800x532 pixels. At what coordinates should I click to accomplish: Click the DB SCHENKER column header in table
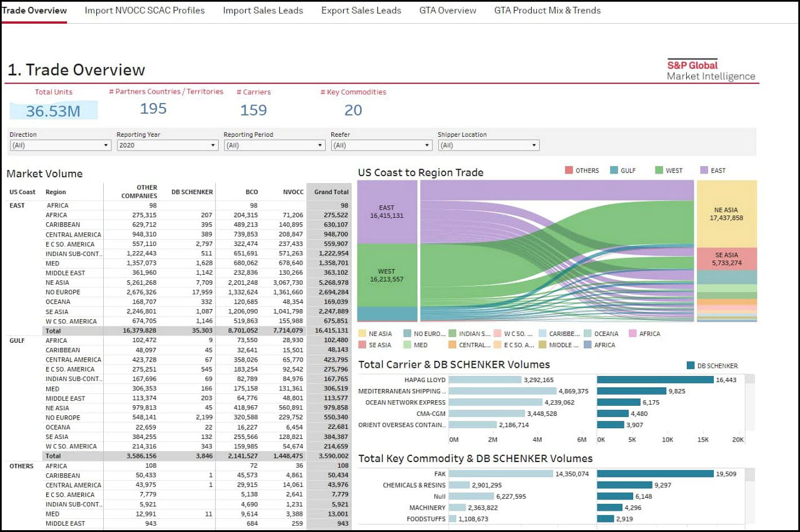[x=192, y=192]
